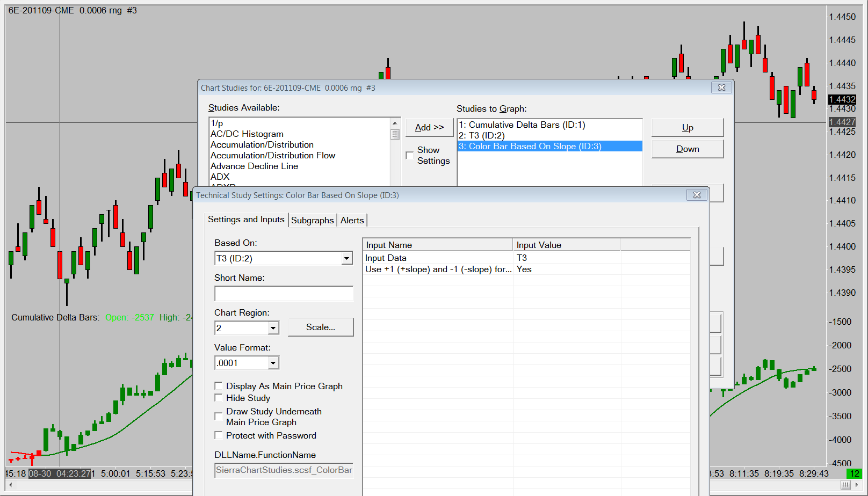Click the DLLName.FunctionName field
This screenshot has width=868, height=496.
284,470
